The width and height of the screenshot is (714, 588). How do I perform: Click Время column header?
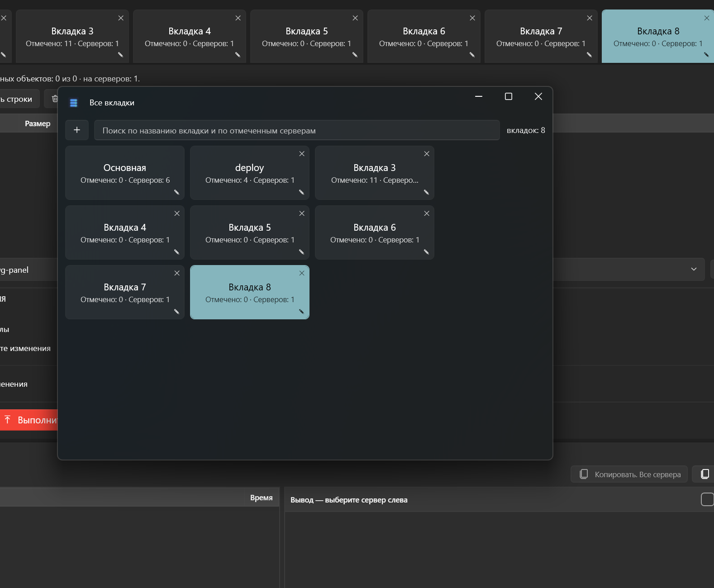coord(262,498)
